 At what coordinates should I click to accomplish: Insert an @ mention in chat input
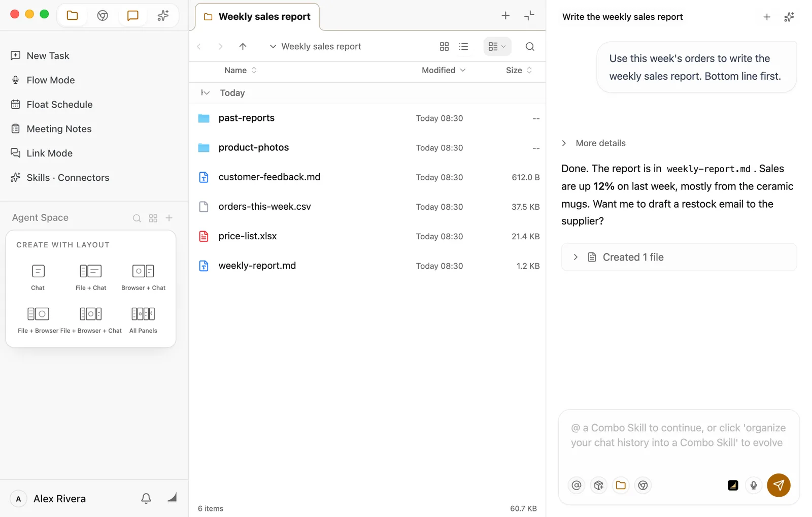[577, 485]
